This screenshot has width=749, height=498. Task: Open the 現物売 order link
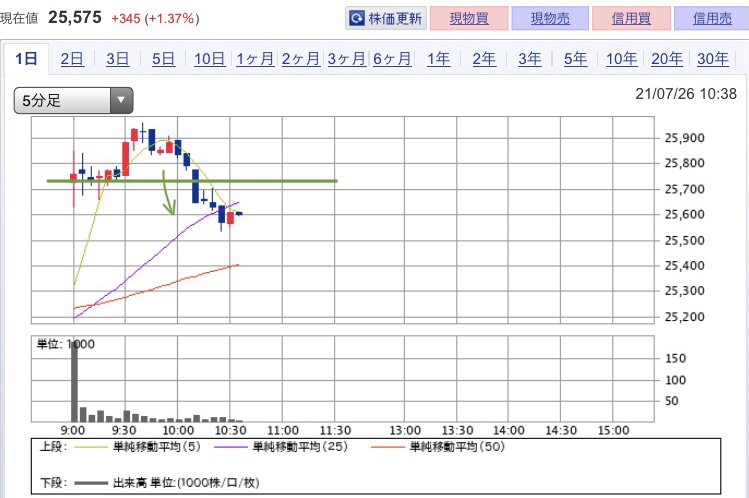[x=550, y=19]
